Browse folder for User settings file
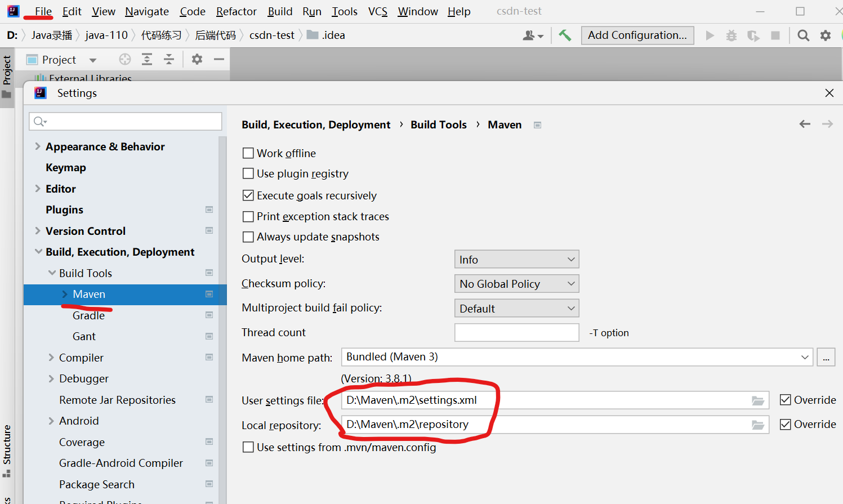The height and width of the screenshot is (504, 843). coord(758,400)
